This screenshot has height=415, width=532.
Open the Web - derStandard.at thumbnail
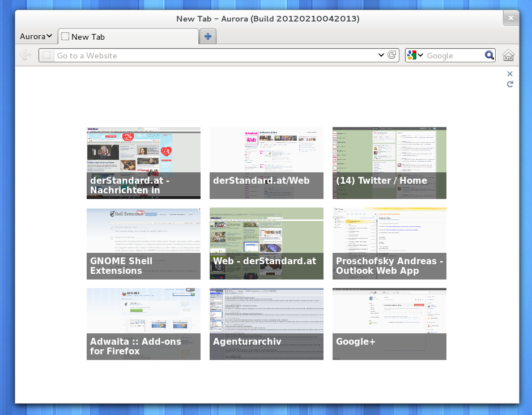pyautogui.click(x=266, y=243)
